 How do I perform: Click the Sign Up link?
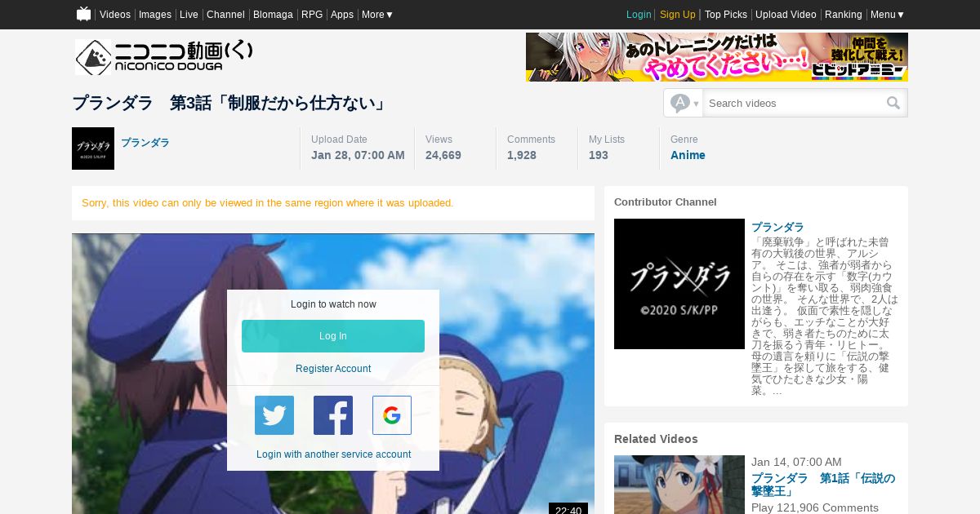tap(678, 15)
